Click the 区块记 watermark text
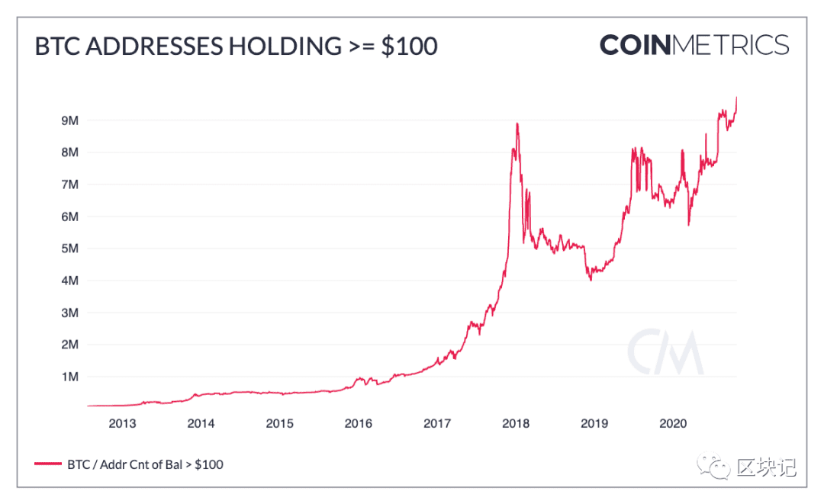Screen dimensions: 824x504 (766, 466)
